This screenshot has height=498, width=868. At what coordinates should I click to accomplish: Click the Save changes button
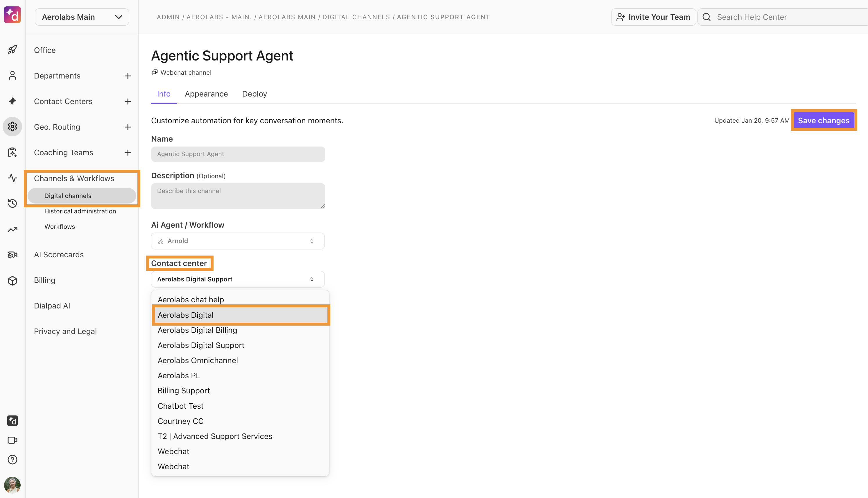point(824,120)
